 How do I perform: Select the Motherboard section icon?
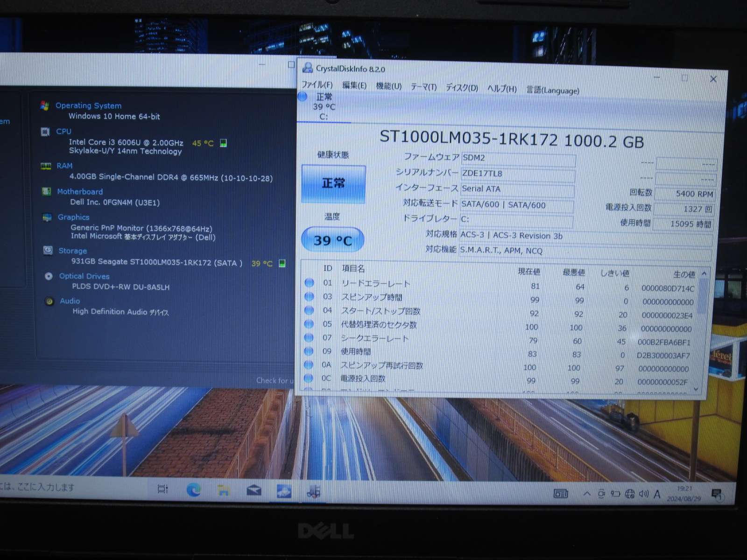[x=46, y=191]
